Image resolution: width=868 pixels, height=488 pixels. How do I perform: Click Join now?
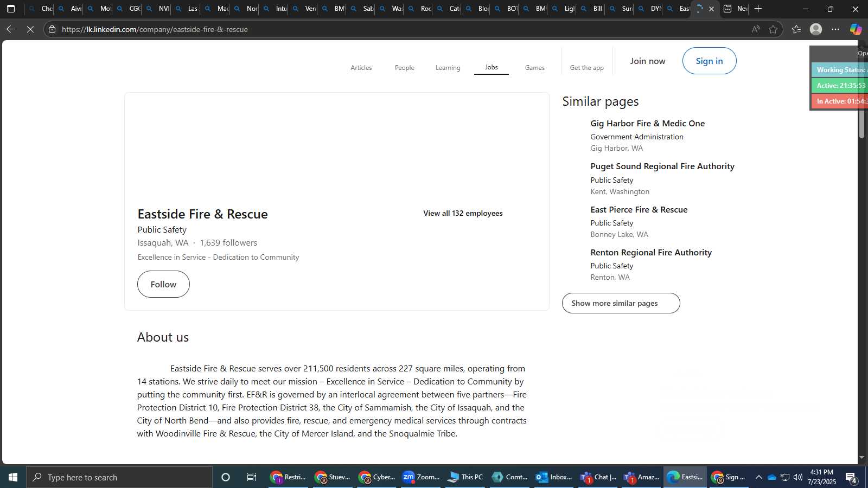click(648, 61)
